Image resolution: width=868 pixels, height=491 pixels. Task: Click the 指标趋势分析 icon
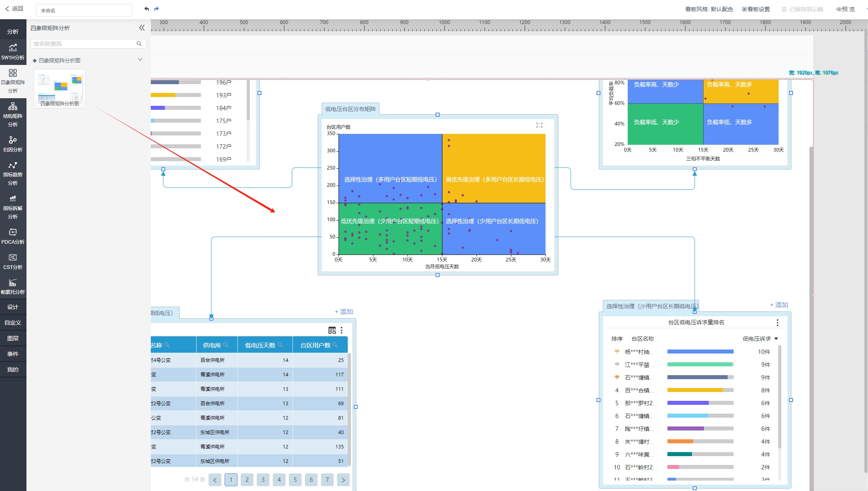(13, 173)
